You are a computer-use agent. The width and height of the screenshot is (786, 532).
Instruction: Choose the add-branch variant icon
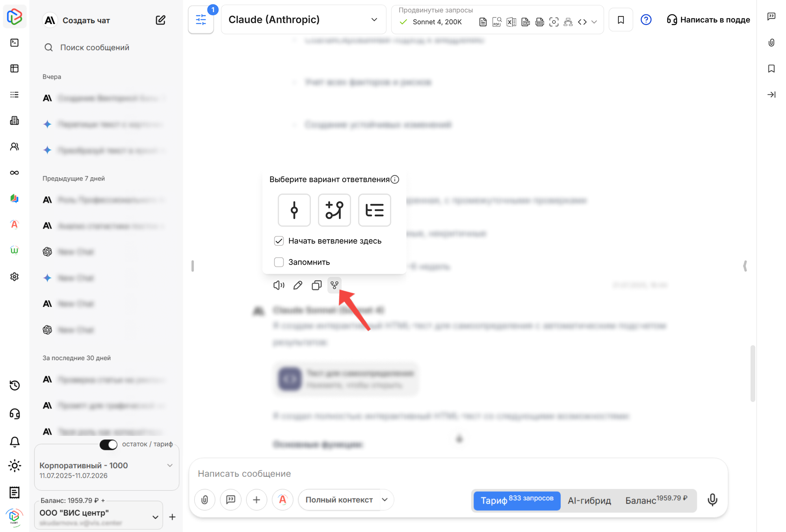(x=334, y=210)
